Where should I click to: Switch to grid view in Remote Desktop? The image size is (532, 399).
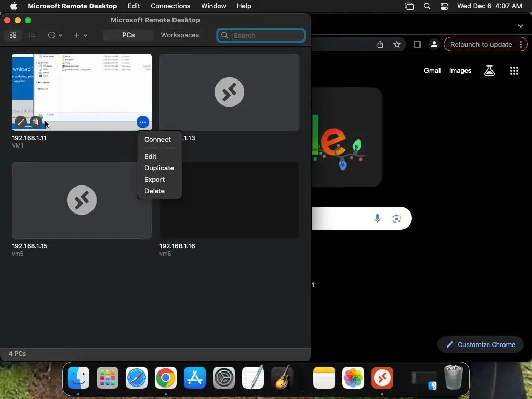pyautogui.click(x=13, y=35)
